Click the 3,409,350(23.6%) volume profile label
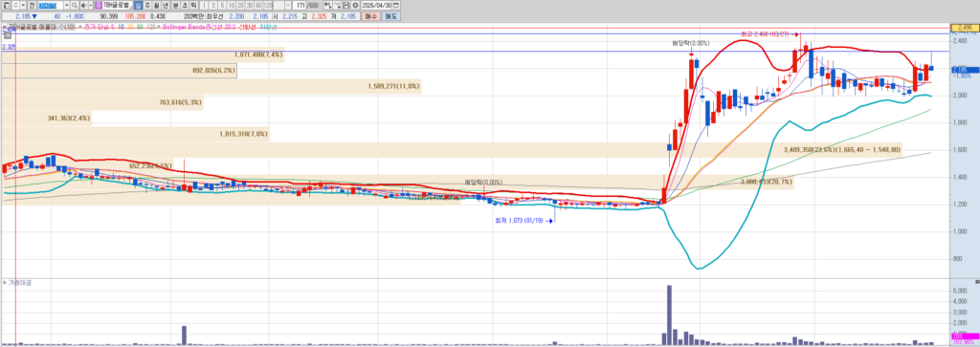The height and width of the screenshot is (347, 980). click(842, 150)
